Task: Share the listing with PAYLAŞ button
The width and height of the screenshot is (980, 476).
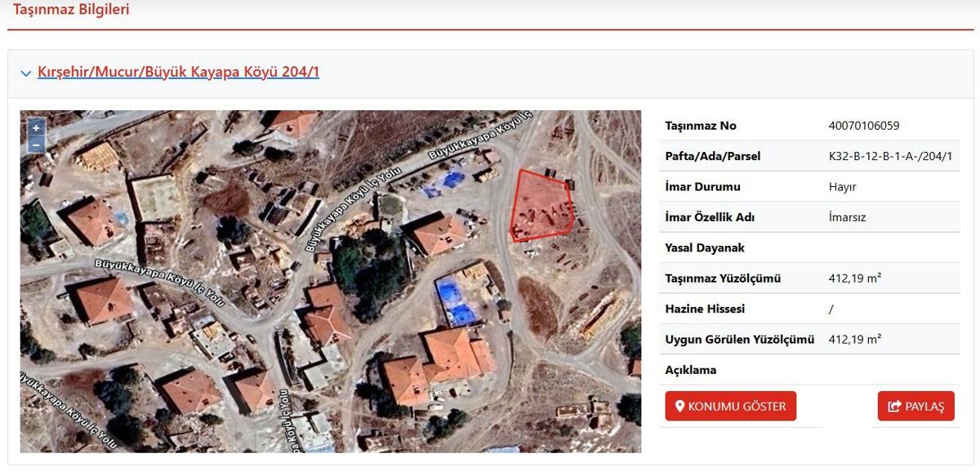Action: (x=916, y=407)
